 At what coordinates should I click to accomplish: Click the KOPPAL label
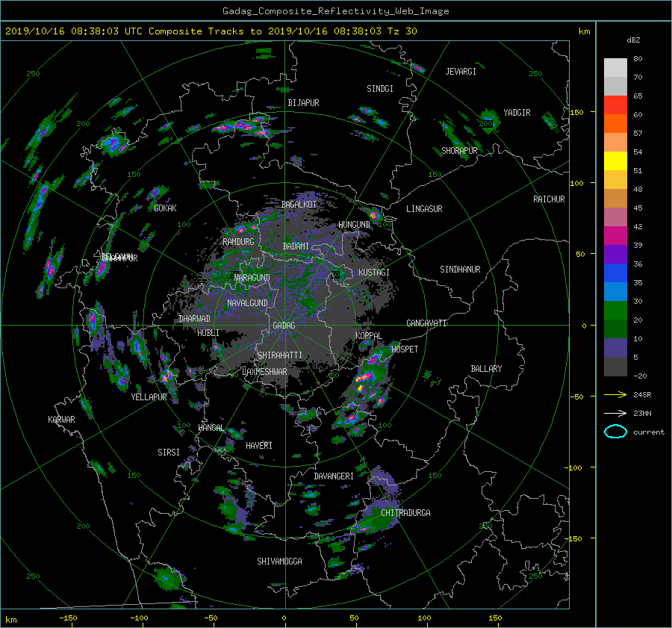pos(369,336)
